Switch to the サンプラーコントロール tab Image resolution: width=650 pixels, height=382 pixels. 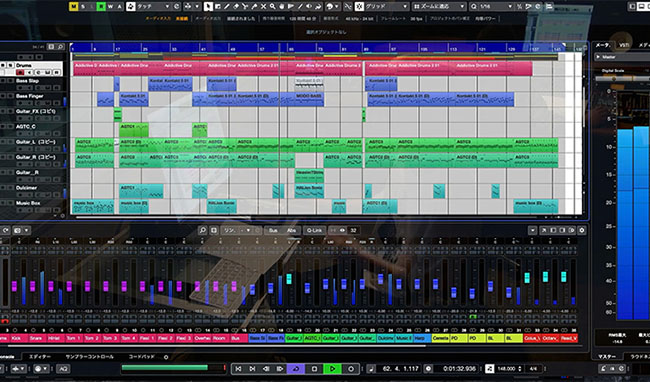click(90, 356)
